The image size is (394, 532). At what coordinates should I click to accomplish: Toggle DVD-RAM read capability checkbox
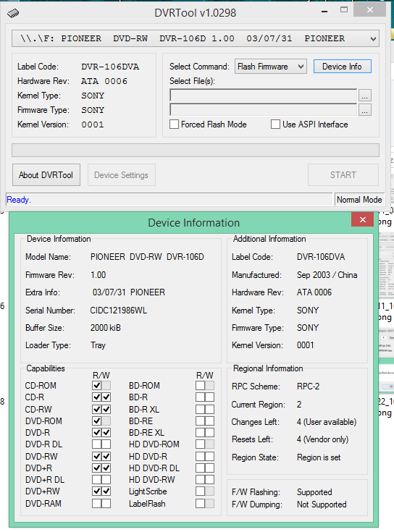click(97, 504)
